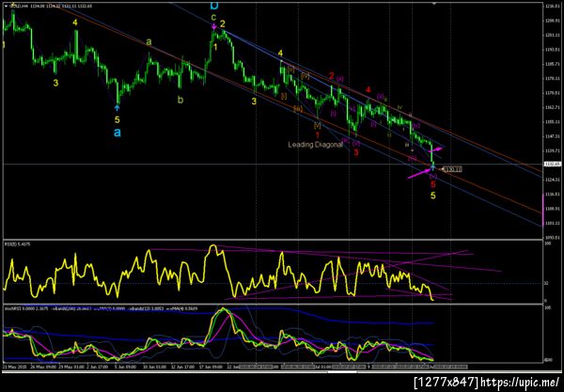Image resolution: width=564 pixels, height=392 pixels.
Task: Click the blue up arrow at the wave a low
Action: pyautogui.click(x=117, y=107)
